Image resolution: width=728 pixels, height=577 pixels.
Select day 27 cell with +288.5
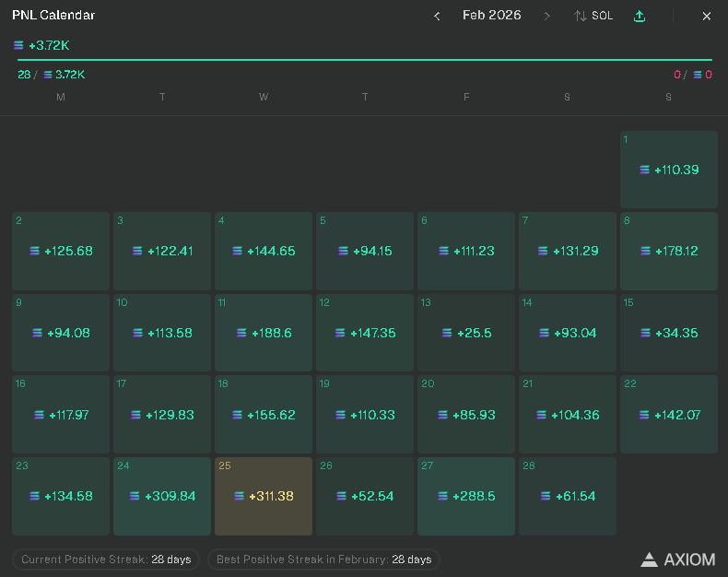point(466,496)
